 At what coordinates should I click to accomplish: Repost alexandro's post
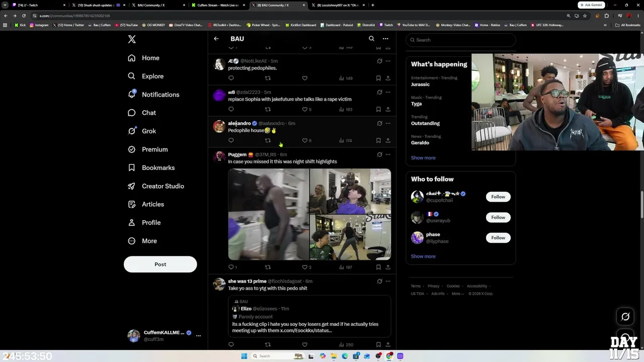click(x=268, y=140)
